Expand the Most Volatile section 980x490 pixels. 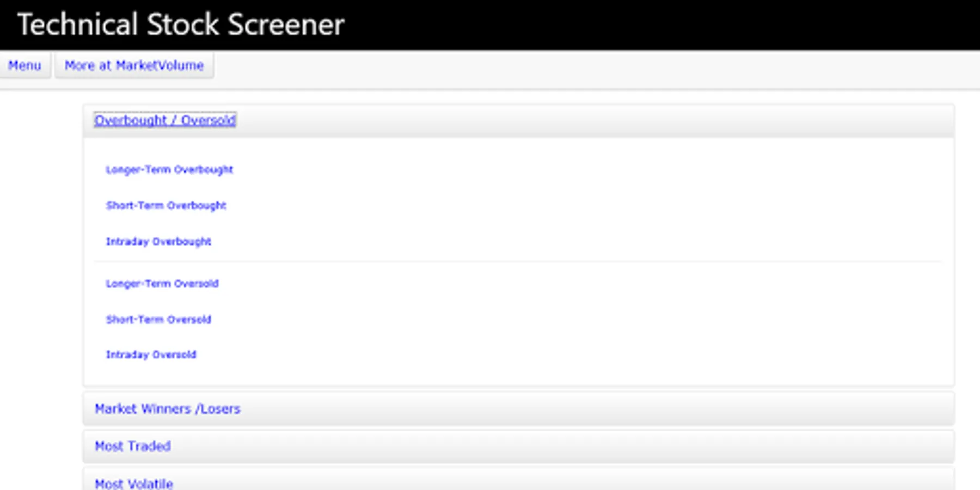[134, 483]
